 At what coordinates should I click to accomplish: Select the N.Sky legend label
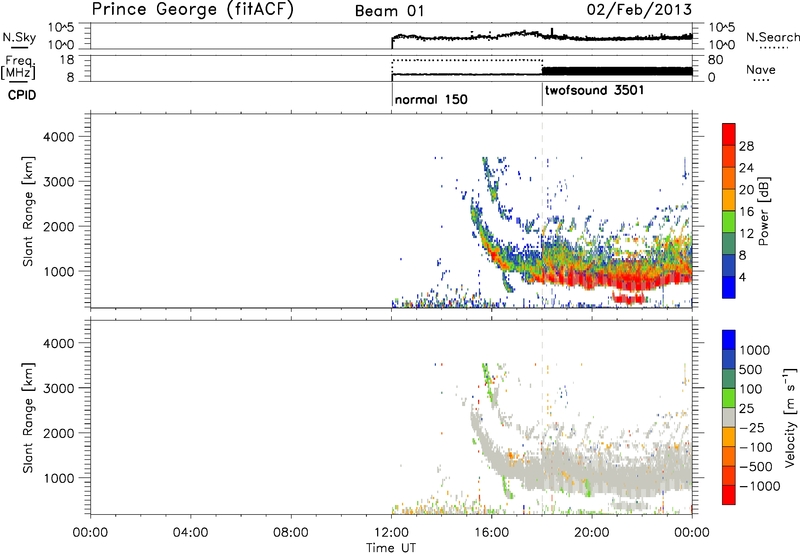click(19, 37)
